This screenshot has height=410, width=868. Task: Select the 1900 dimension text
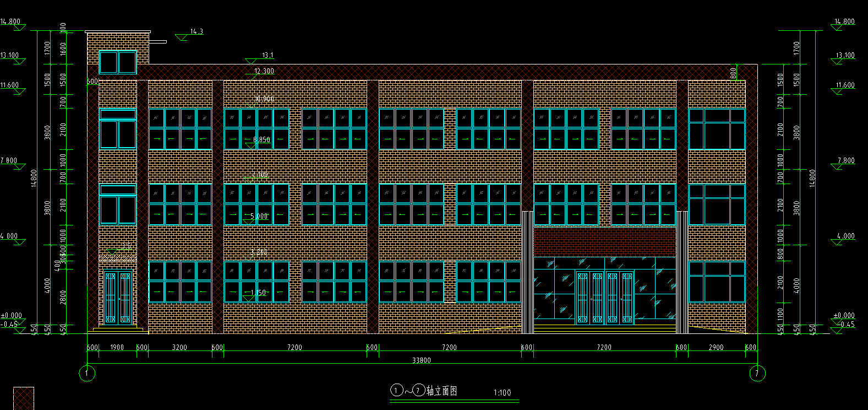tap(117, 347)
